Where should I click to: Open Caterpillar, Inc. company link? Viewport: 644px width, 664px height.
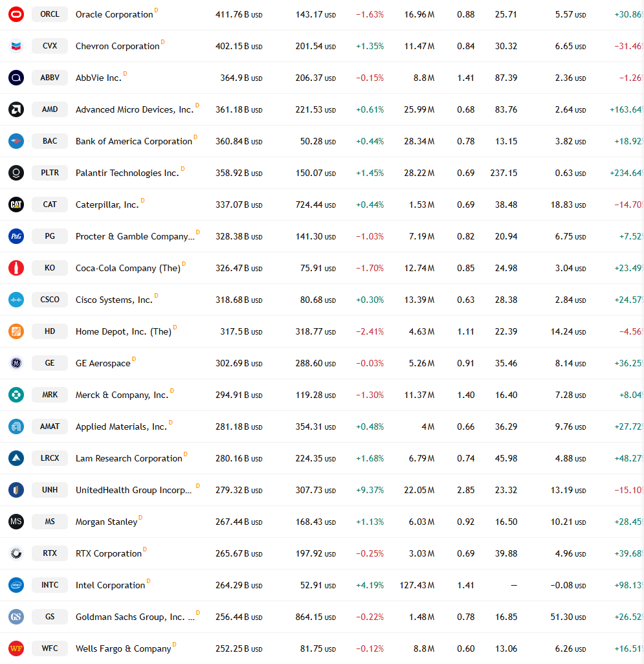point(107,205)
